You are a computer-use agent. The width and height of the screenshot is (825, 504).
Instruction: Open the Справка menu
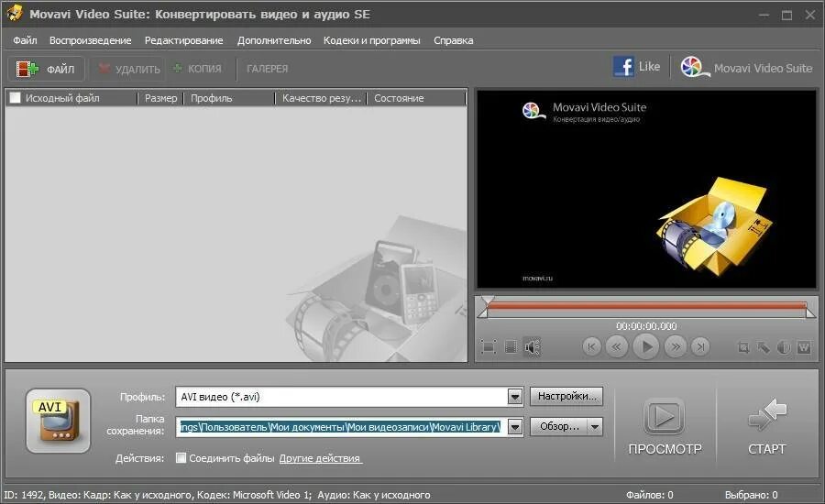tap(453, 40)
